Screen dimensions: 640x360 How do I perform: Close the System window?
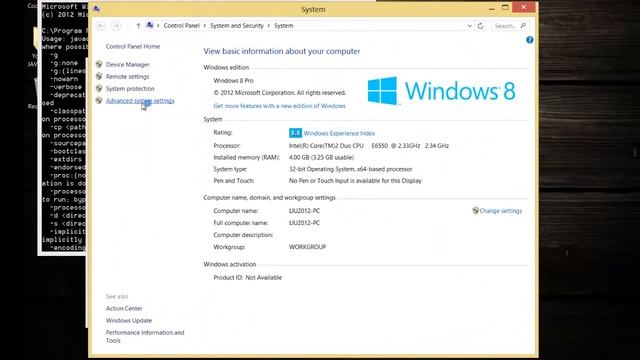(524, 7)
